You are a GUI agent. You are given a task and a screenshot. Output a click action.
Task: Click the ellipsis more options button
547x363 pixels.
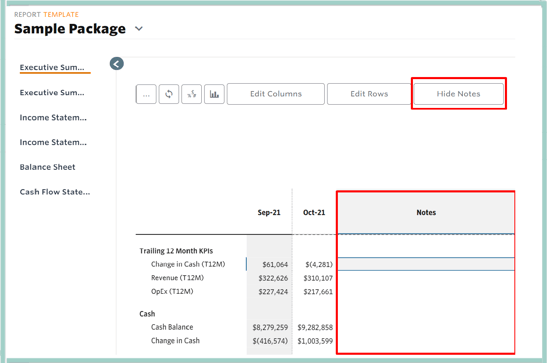tap(146, 94)
